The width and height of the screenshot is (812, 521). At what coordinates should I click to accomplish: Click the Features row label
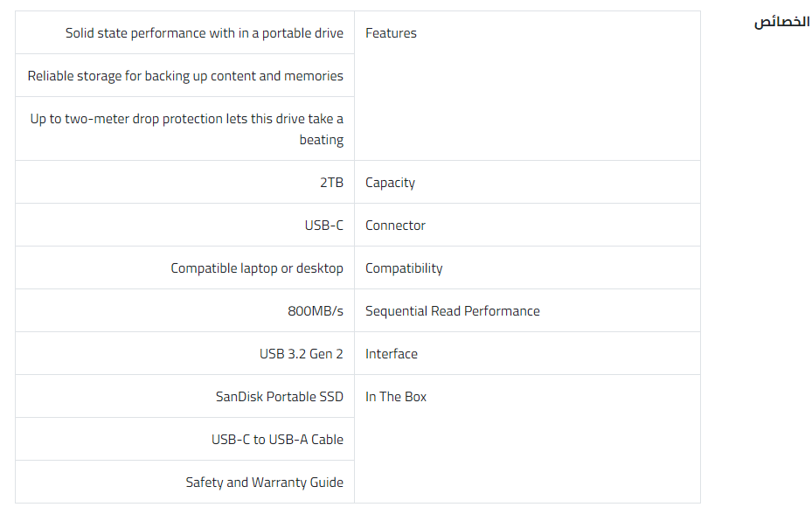(x=391, y=33)
